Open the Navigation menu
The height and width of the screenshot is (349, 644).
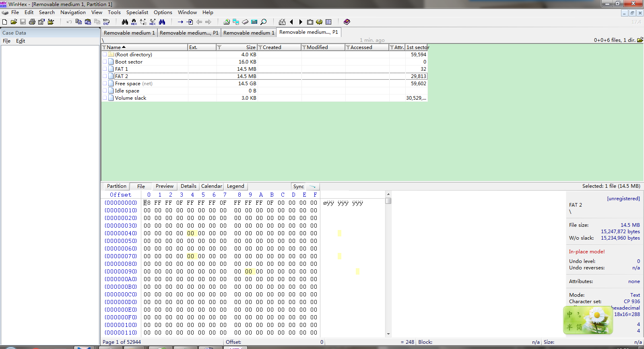tap(73, 12)
